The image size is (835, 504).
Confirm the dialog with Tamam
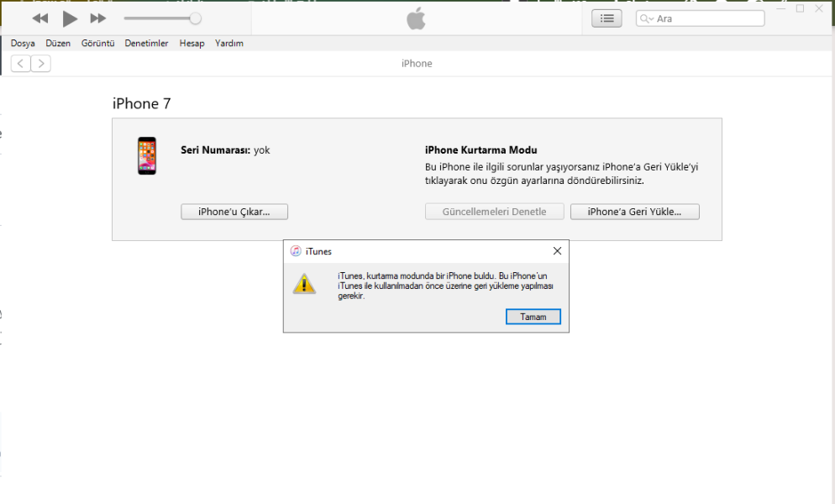(533, 317)
